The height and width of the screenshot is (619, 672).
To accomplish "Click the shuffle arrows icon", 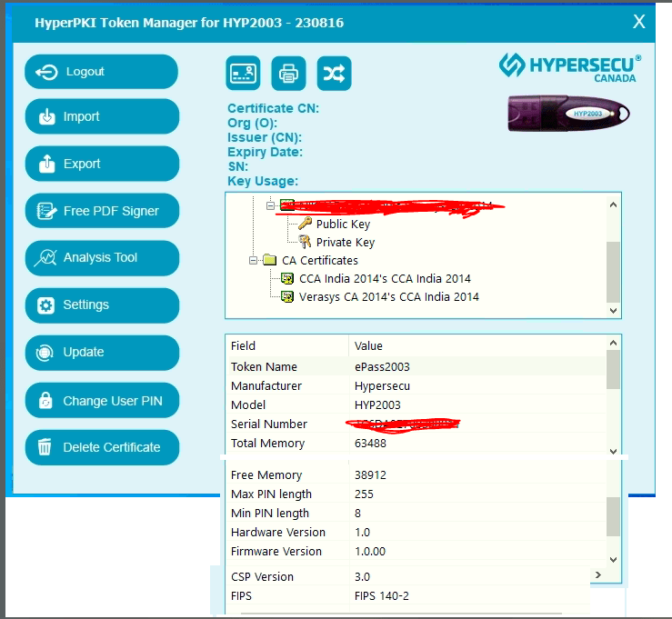I will [x=335, y=74].
